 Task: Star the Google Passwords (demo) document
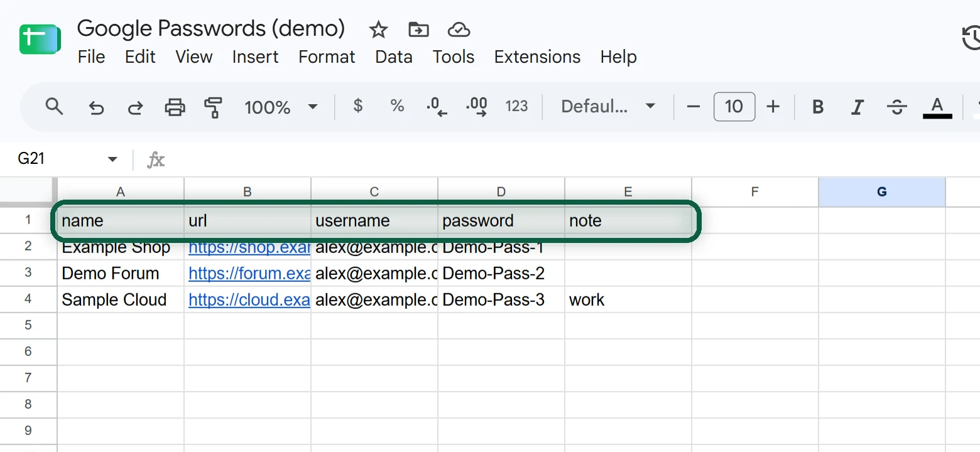tap(378, 30)
